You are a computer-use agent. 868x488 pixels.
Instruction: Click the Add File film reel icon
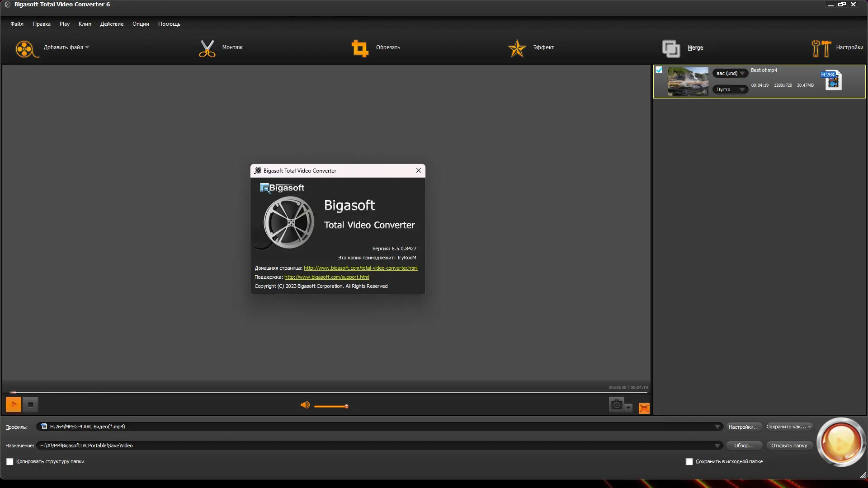pos(25,48)
